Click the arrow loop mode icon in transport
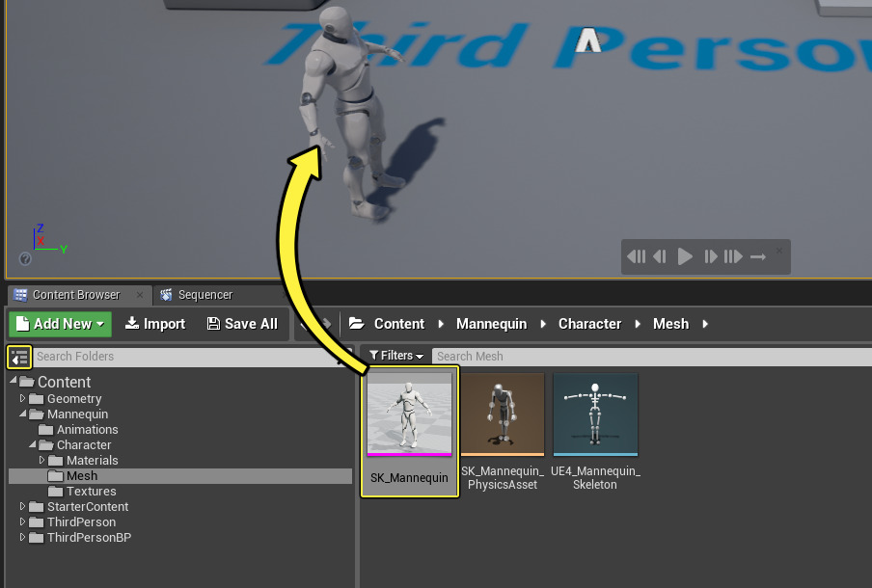 pos(758,256)
